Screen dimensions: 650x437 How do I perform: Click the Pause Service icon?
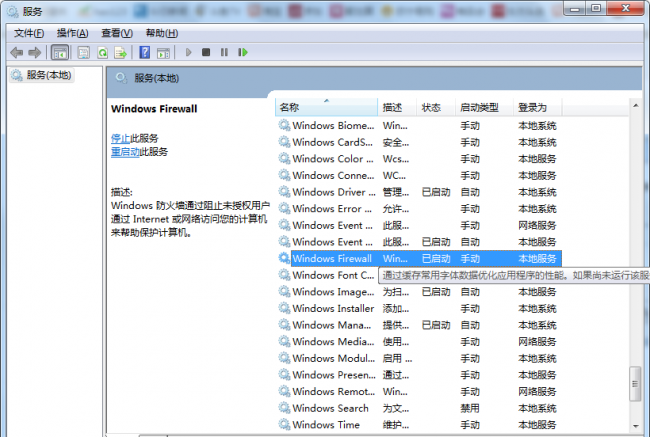click(x=224, y=52)
